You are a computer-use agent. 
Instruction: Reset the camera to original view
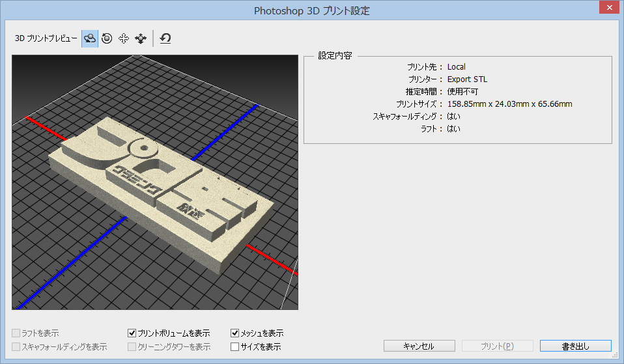pos(165,38)
